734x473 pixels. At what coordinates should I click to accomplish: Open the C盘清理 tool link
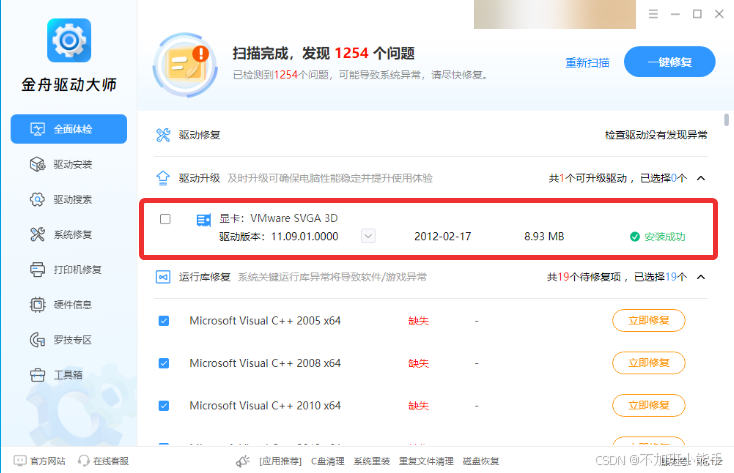328,461
